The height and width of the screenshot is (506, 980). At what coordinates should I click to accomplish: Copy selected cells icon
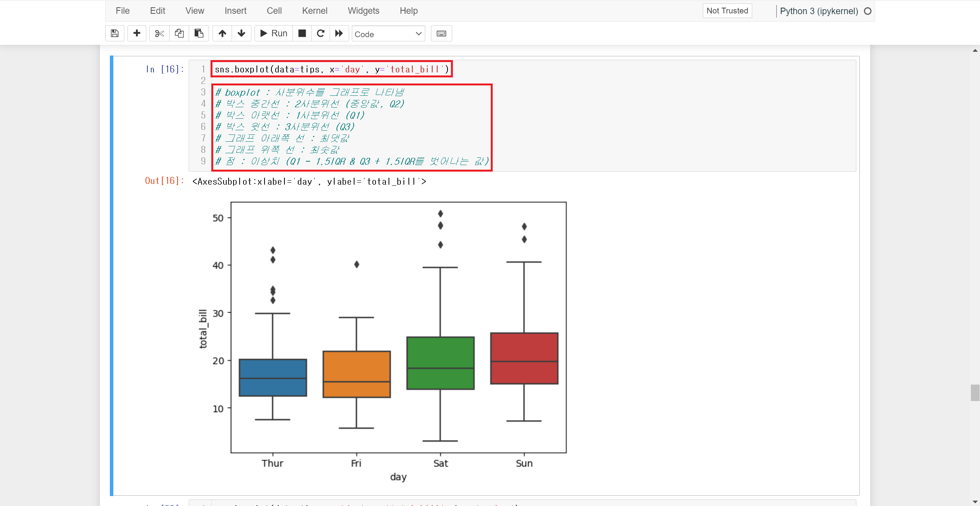pyautogui.click(x=179, y=33)
